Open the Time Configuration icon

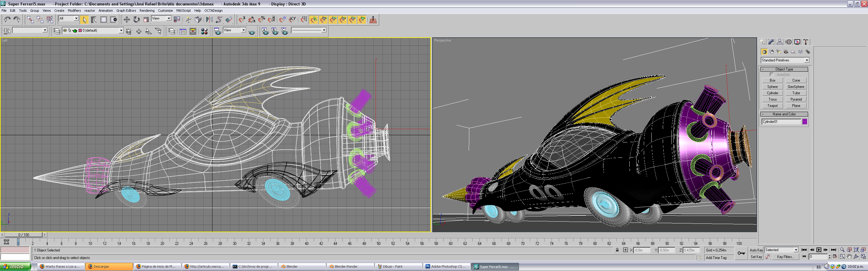point(835,257)
